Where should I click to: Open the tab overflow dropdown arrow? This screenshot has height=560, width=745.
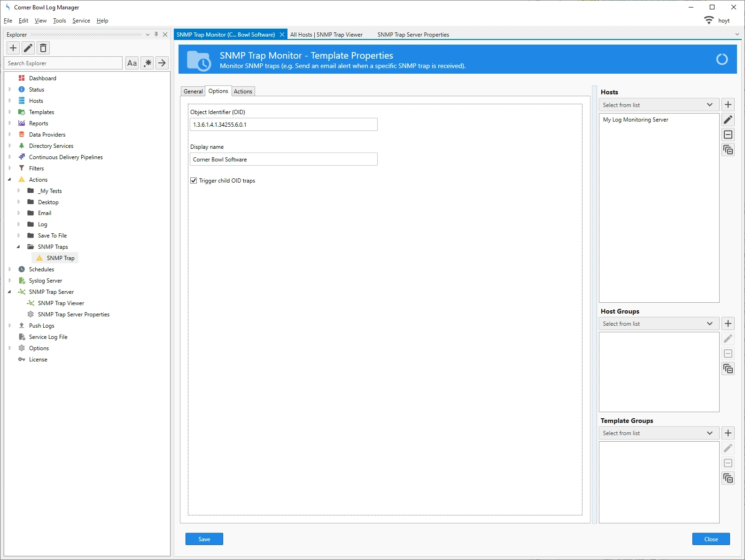point(737,34)
